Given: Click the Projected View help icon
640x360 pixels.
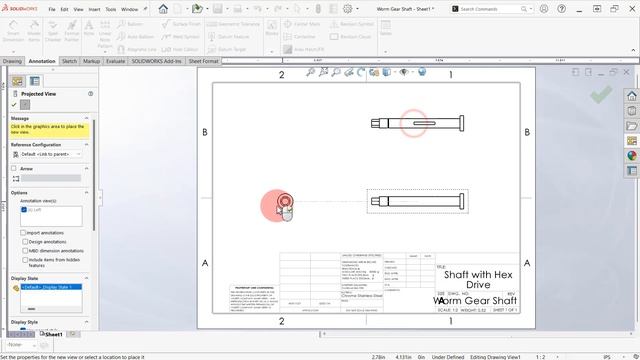Looking at the screenshot, I should (x=91, y=94).
